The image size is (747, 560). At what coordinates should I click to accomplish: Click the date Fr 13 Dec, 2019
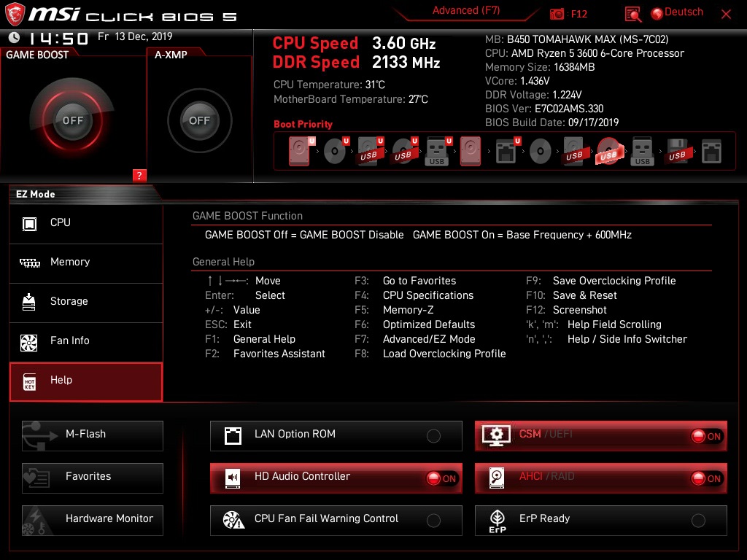[x=135, y=36]
